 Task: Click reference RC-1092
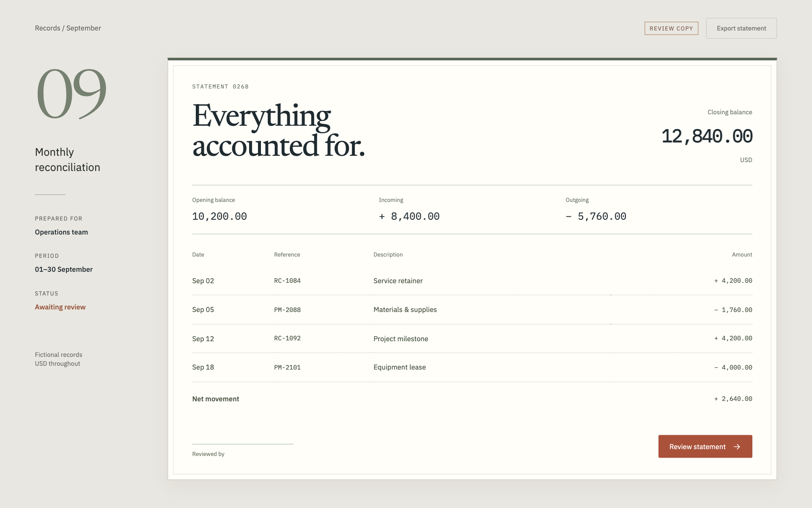(287, 338)
